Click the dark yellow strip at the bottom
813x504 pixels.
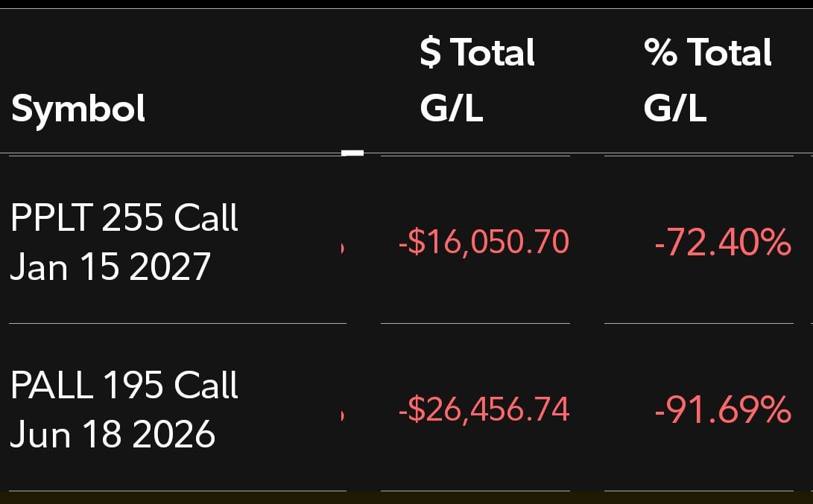click(x=406, y=498)
